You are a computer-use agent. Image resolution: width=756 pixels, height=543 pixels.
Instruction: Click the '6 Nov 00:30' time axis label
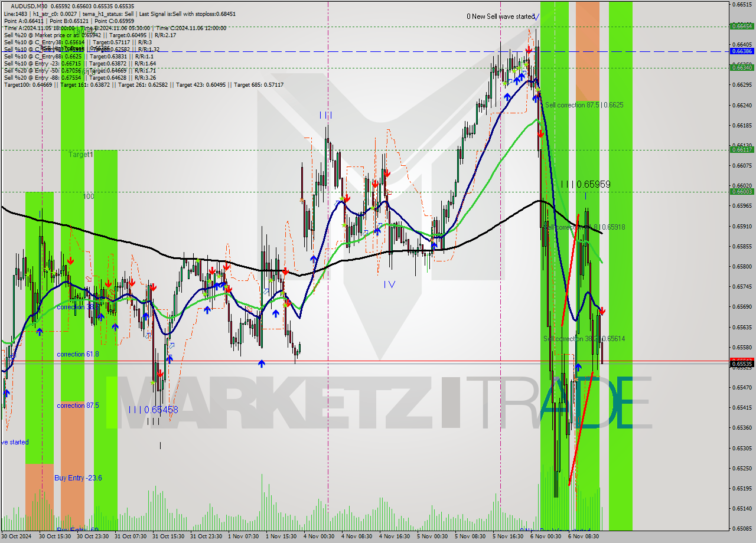pos(546,537)
